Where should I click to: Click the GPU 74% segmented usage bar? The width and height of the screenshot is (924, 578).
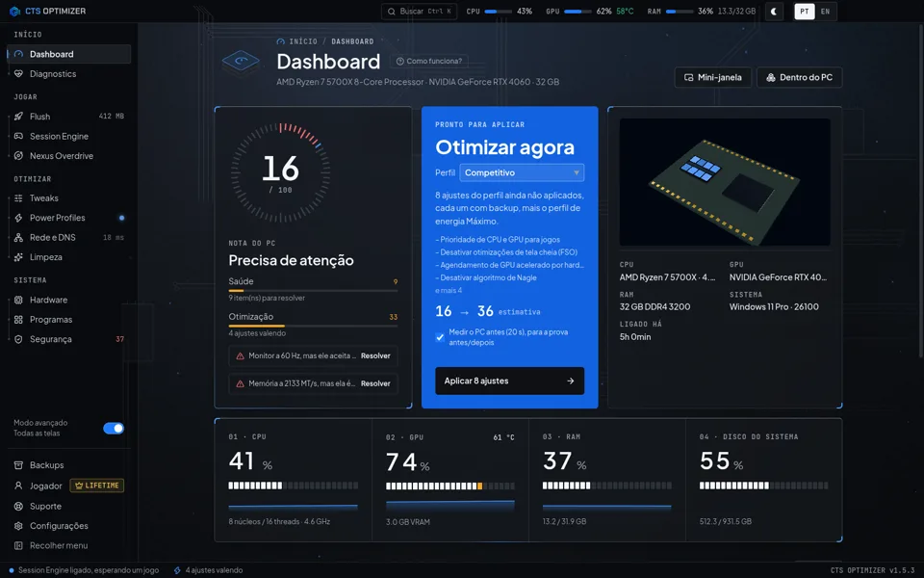[450, 486]
